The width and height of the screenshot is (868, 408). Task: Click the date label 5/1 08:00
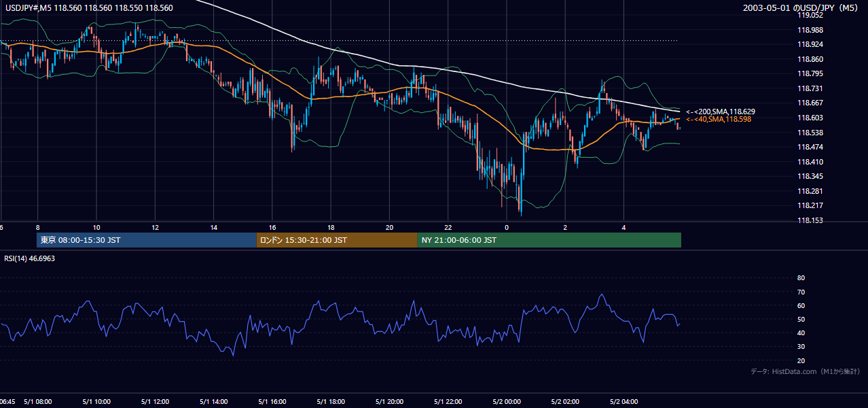(x=38, y=401)
